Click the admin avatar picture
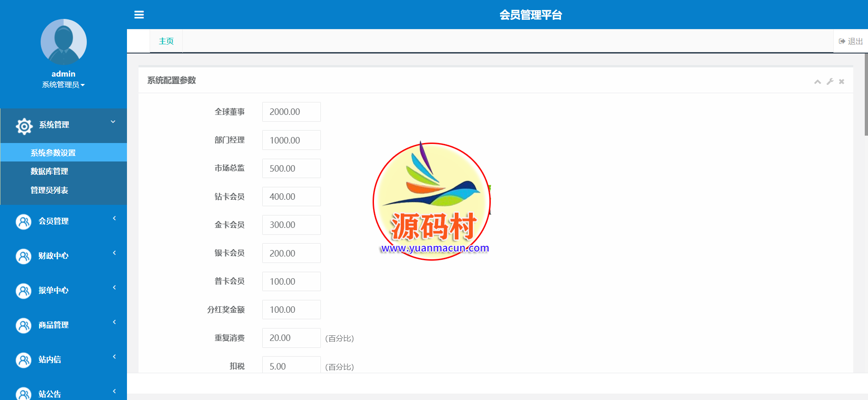Image resolution: width=868 pixels, height=400 pixels. [64, 42]
